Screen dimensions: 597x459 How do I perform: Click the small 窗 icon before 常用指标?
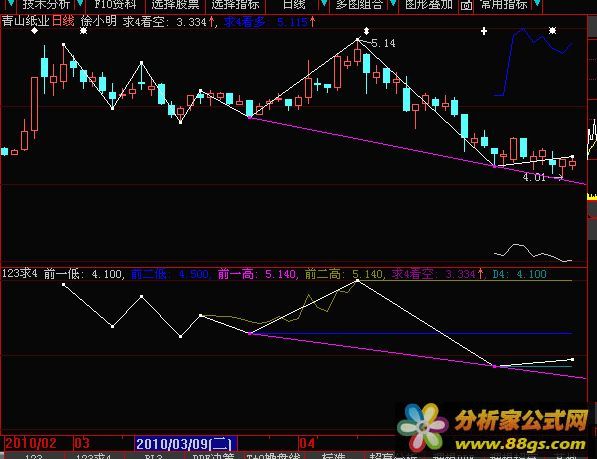click(x=466, y=5)
